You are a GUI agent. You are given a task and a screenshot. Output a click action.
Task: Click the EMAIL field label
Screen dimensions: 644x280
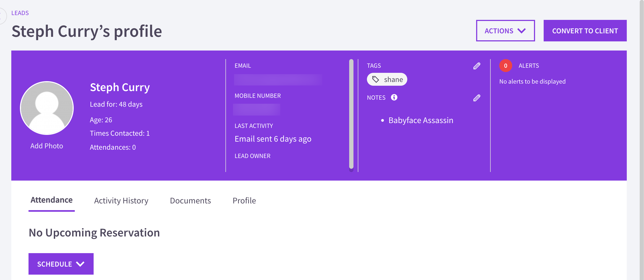coord(243,66)
